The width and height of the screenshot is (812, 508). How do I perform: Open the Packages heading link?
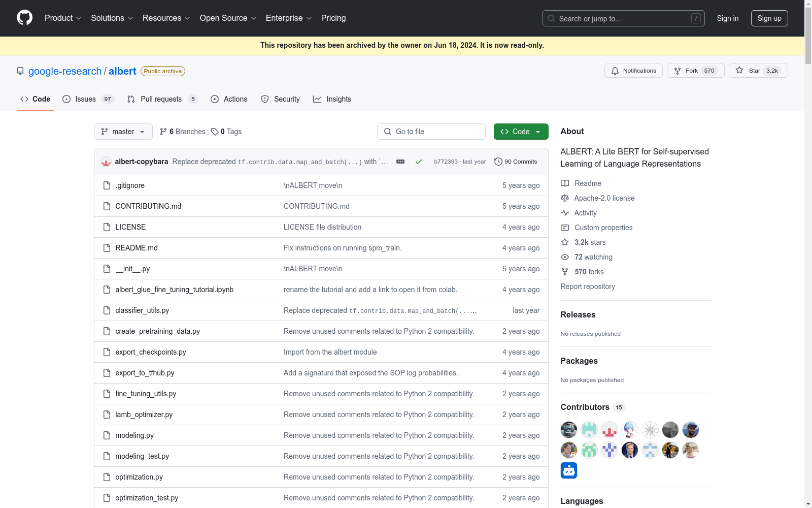[x=579, y=361]
